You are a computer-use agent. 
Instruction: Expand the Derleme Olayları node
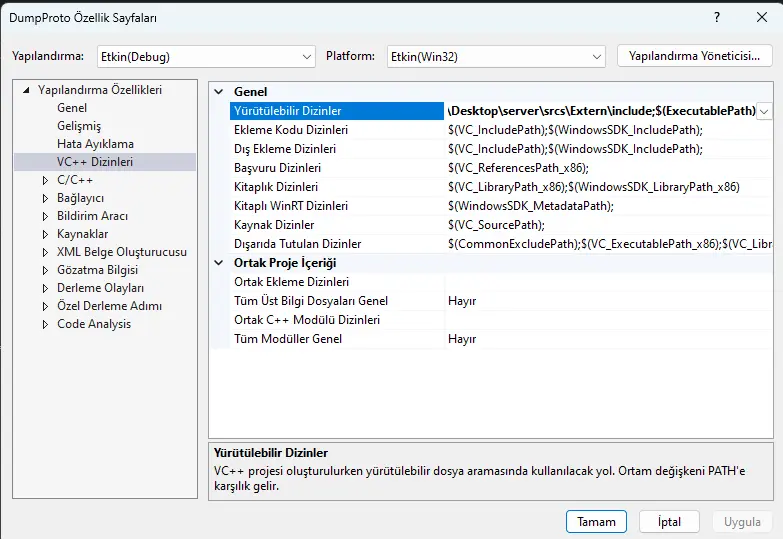tap(45, 288)
